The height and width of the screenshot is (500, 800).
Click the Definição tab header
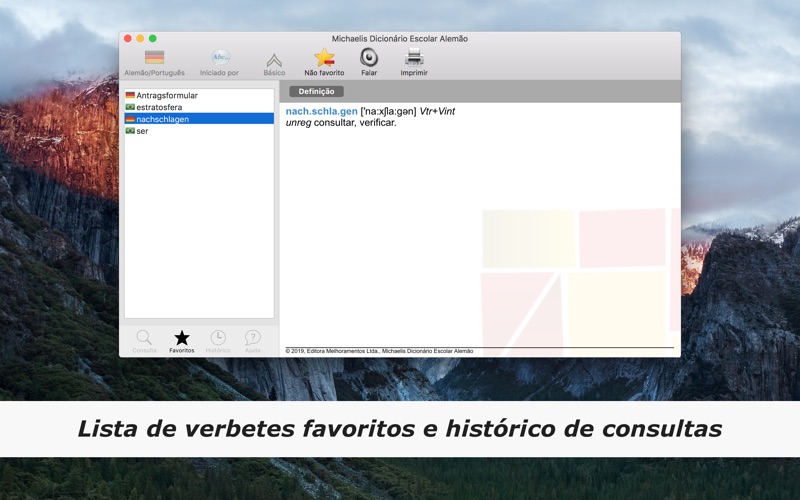(x=316, y=91)
